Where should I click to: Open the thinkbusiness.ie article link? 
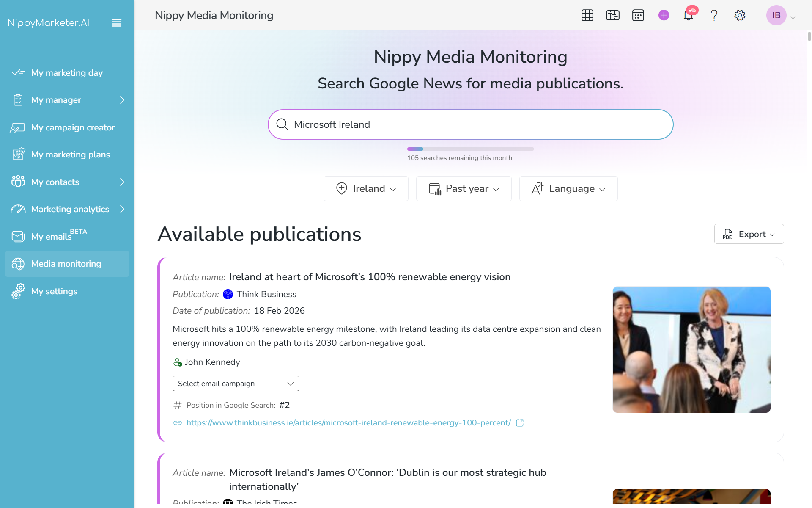click(x=348, y=423)
